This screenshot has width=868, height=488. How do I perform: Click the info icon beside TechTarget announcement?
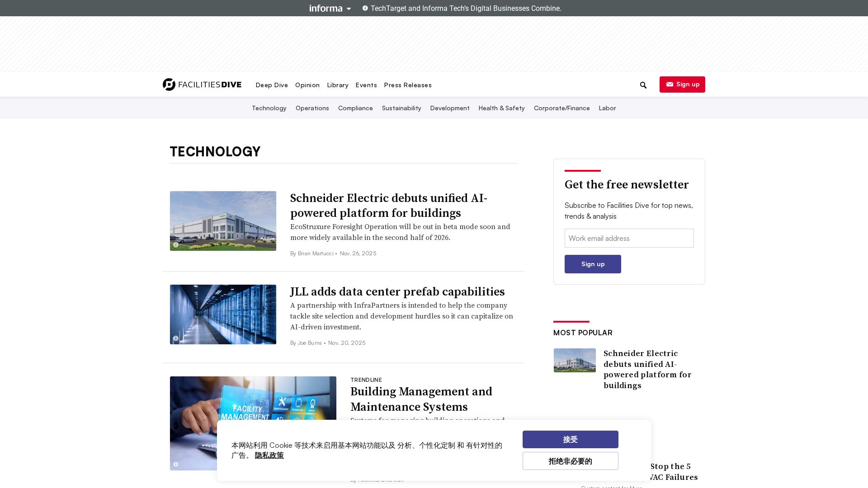[x=365, y=8]
